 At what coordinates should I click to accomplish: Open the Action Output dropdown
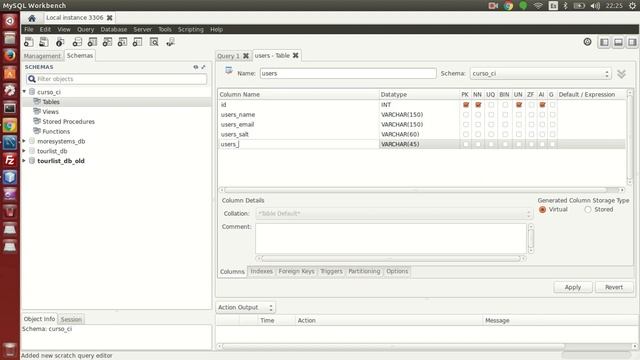(245, 307)
